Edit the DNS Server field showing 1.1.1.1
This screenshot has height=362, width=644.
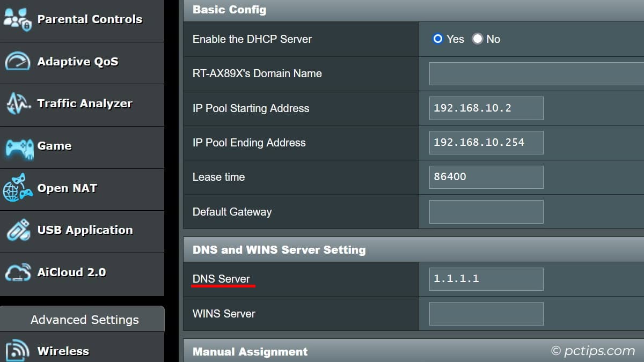(486, 279)
